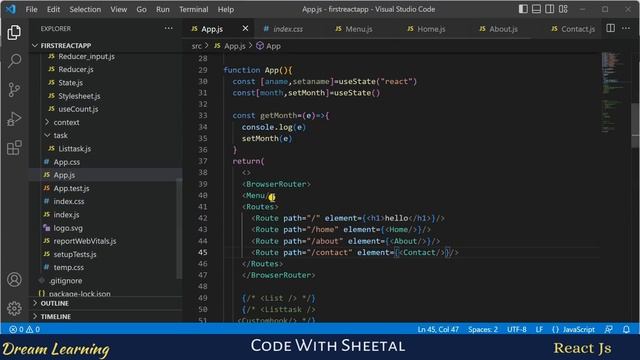Open the View menu
This screenshot has width=640, height=360.
pos(118,9)
